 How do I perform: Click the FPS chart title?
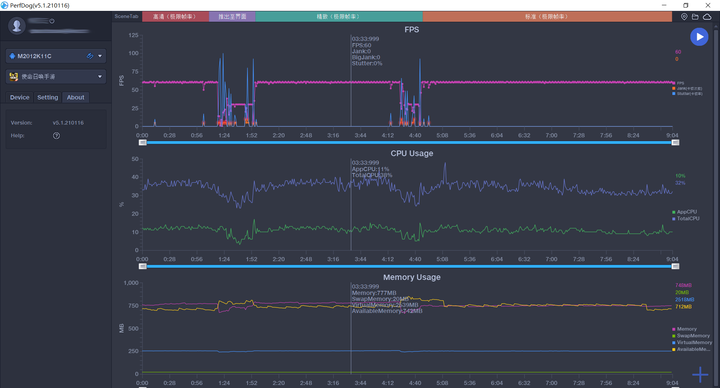(411, 29)
